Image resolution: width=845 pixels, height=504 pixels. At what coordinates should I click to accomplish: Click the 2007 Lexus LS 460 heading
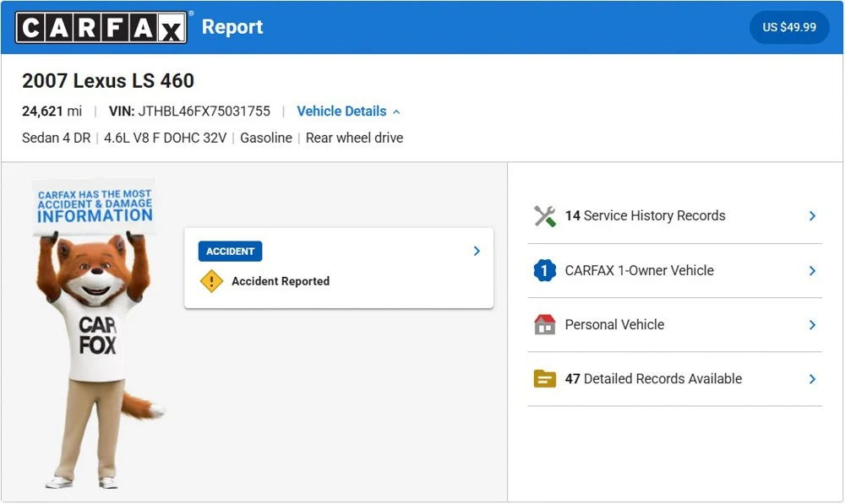[x=108, y=81]
